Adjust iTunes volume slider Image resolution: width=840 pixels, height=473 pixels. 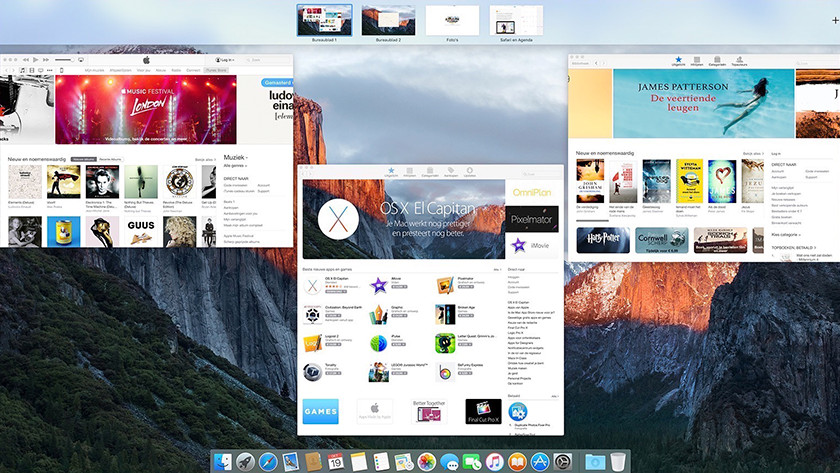[x=64, y=60]
